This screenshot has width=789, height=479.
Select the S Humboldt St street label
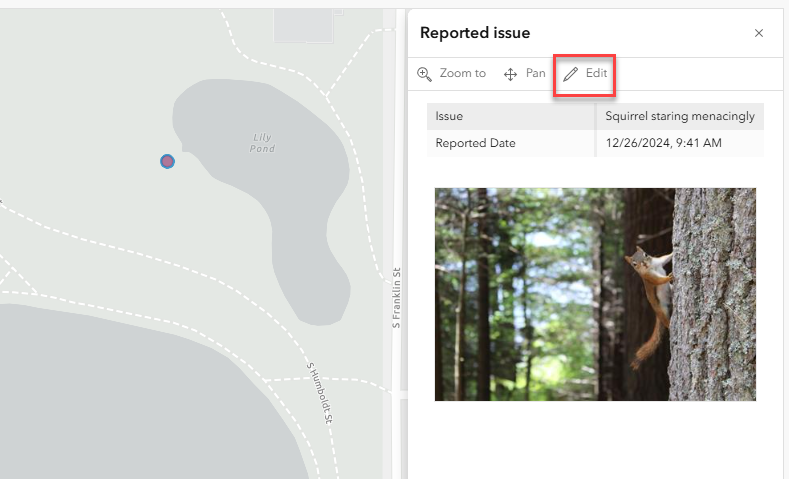point(319,393)
